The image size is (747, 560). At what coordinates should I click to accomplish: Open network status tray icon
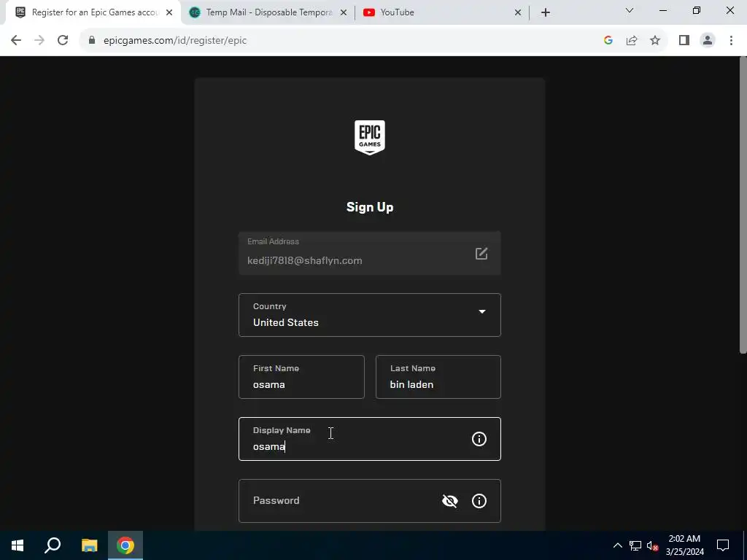(635, 545)
